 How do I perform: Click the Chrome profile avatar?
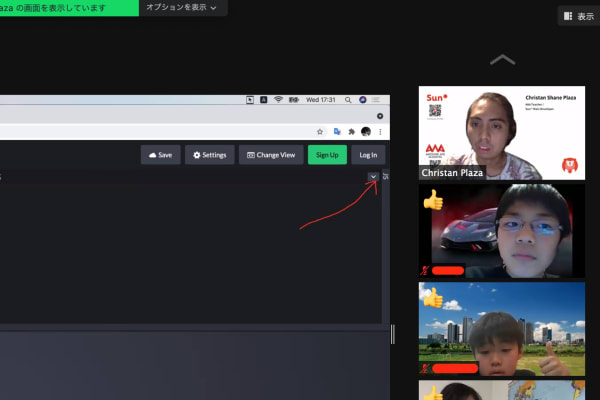(x=366, y=131)
